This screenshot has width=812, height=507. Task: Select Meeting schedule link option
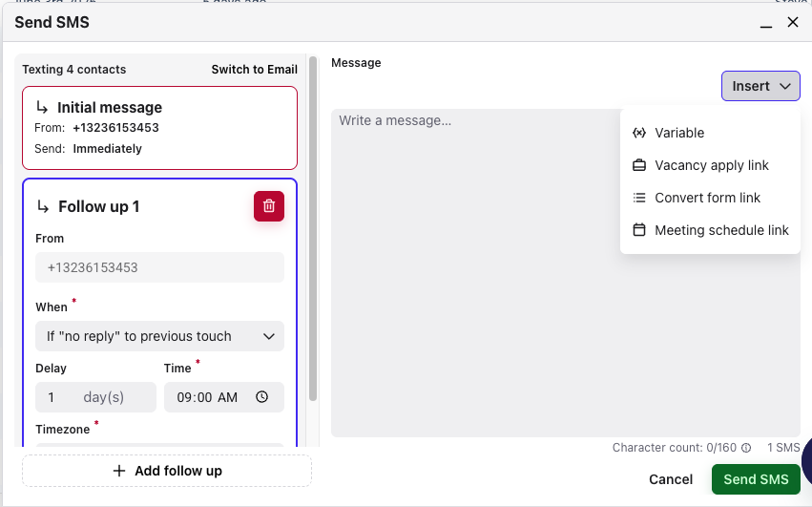(710, 230)
